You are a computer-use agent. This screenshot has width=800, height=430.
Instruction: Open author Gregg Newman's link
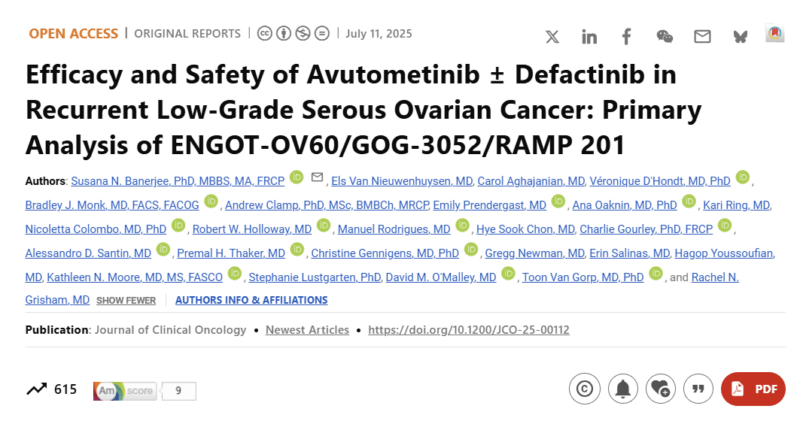(x=535, y=253)
